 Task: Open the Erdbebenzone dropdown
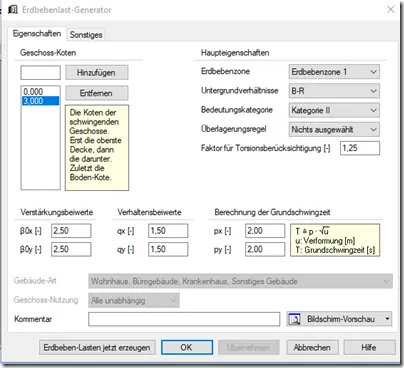[334, 72]
